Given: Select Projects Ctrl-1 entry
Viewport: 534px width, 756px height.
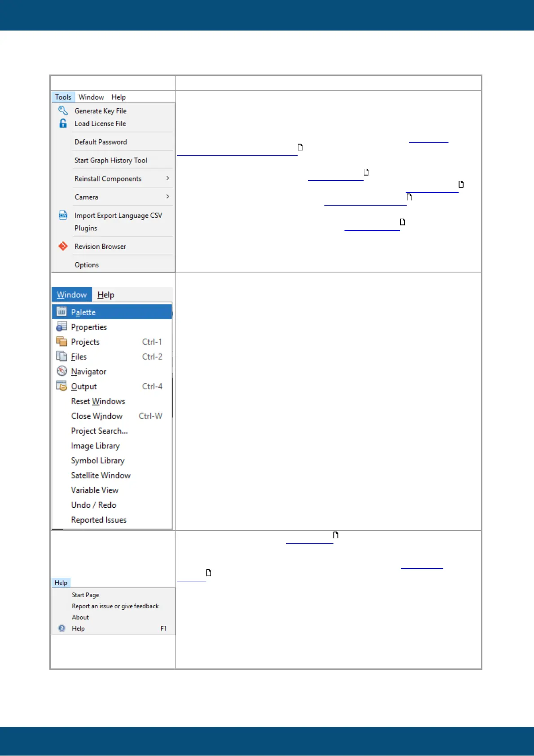Looking at the screenshot, I should point(112,342).
